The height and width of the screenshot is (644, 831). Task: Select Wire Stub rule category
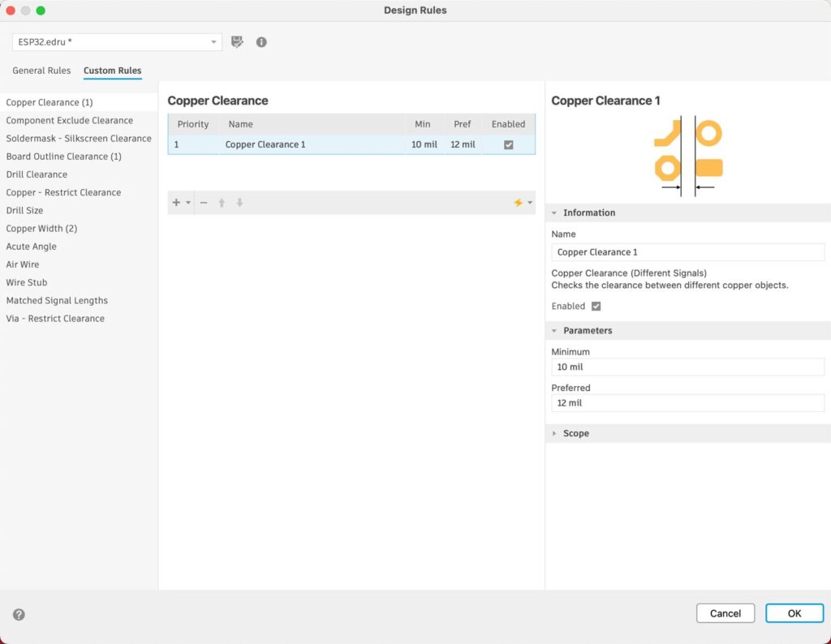click(x=79, y=282)
